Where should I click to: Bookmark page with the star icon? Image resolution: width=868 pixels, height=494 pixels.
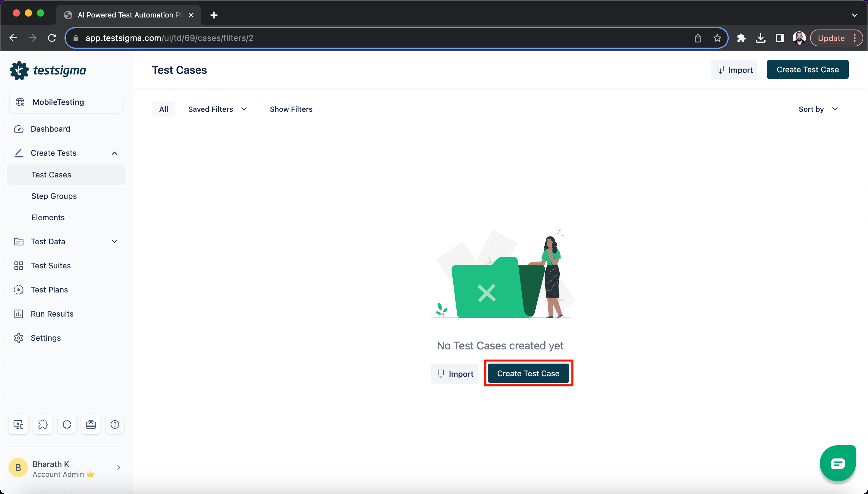(x=717, y=38)
